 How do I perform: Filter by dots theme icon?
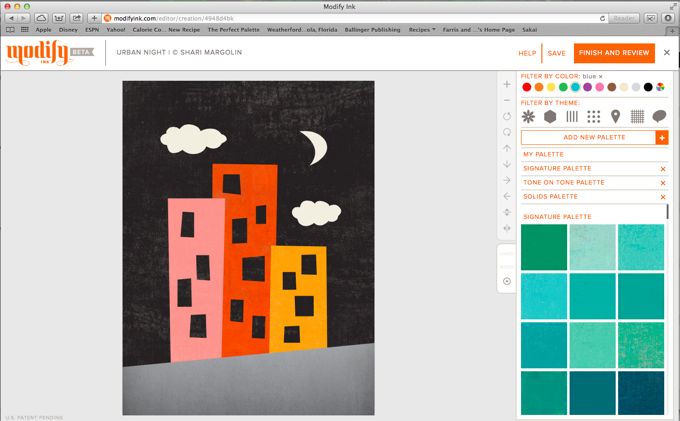(x=594, y=116)
